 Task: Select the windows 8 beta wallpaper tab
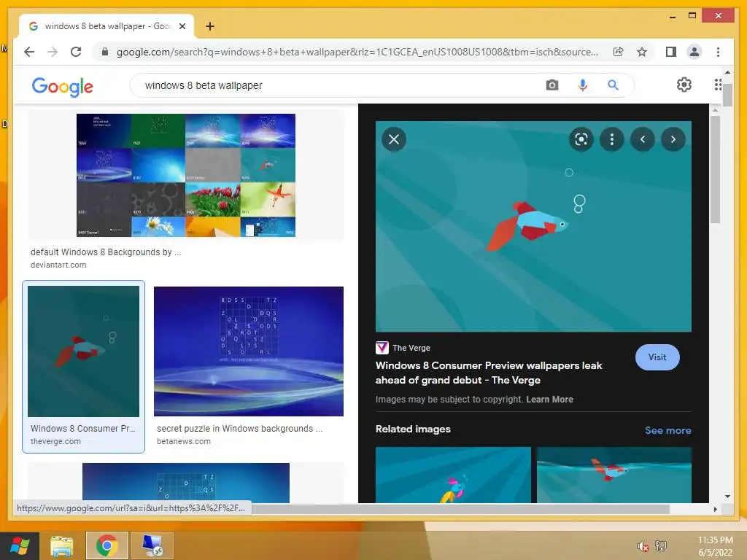107,26
